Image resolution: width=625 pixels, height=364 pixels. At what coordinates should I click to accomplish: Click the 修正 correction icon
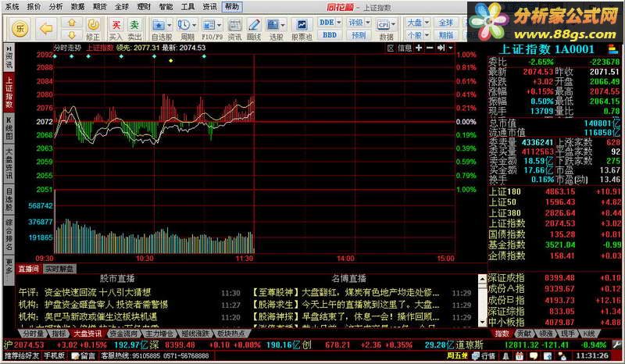[x=93, y=25]
